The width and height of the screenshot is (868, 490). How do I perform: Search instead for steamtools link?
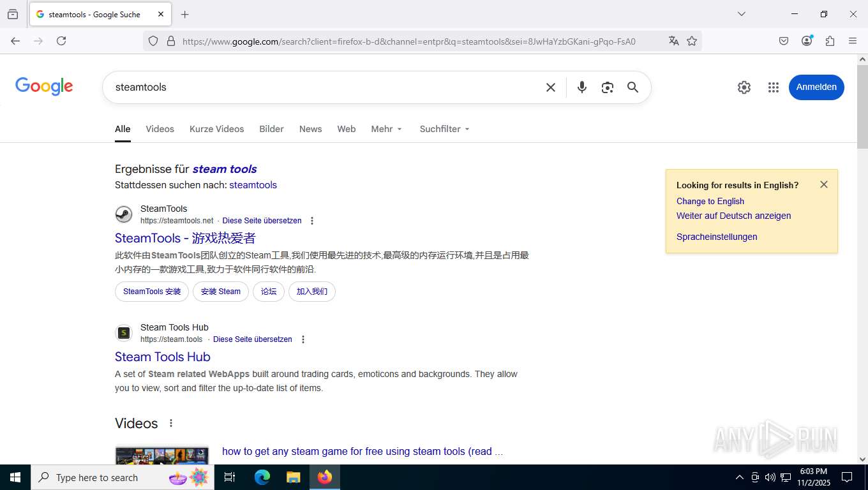[253, 185]
